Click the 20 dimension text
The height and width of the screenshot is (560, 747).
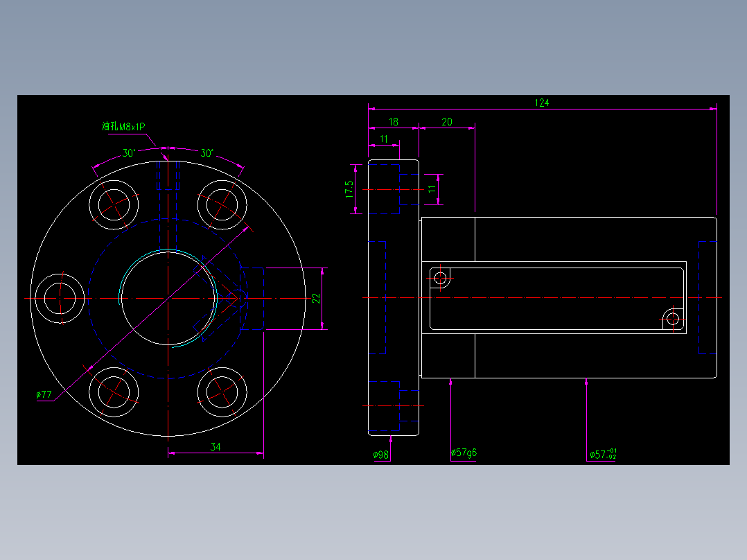pos(447,122)
